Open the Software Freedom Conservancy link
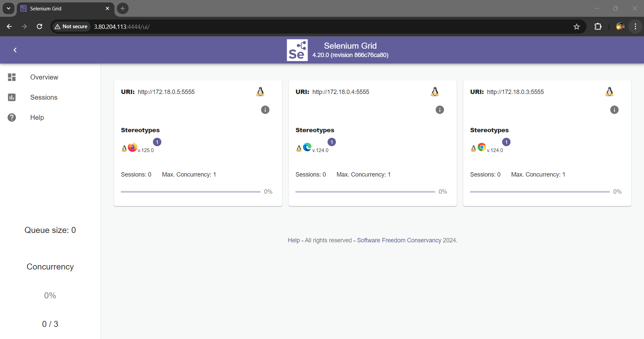Screen dimensions: 644x339 coord(399,240)
